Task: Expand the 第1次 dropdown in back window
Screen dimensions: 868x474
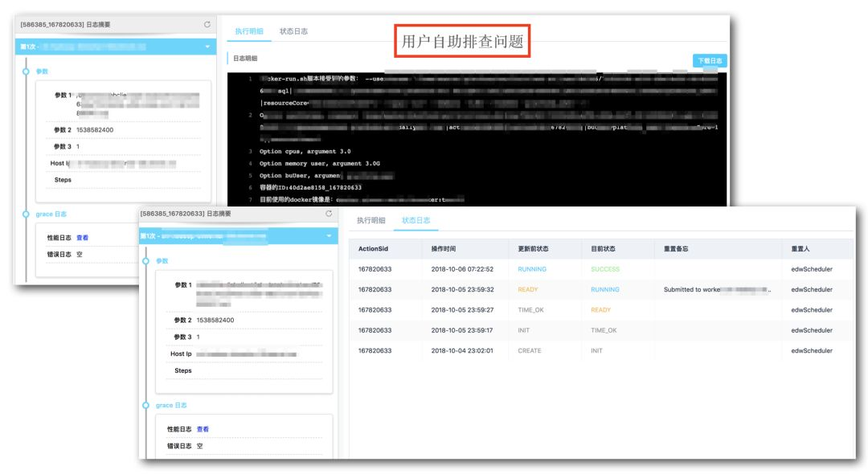Action: click(x=207, y=47)
